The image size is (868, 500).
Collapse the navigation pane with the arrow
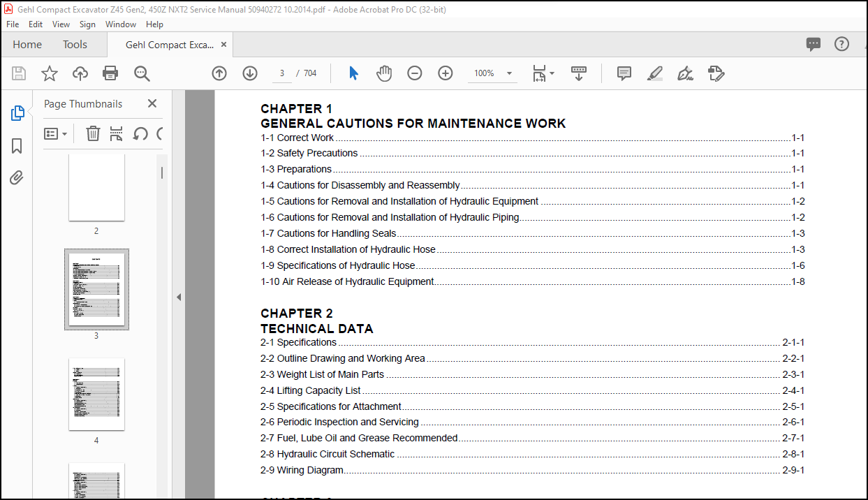click(x=179, y=297)
